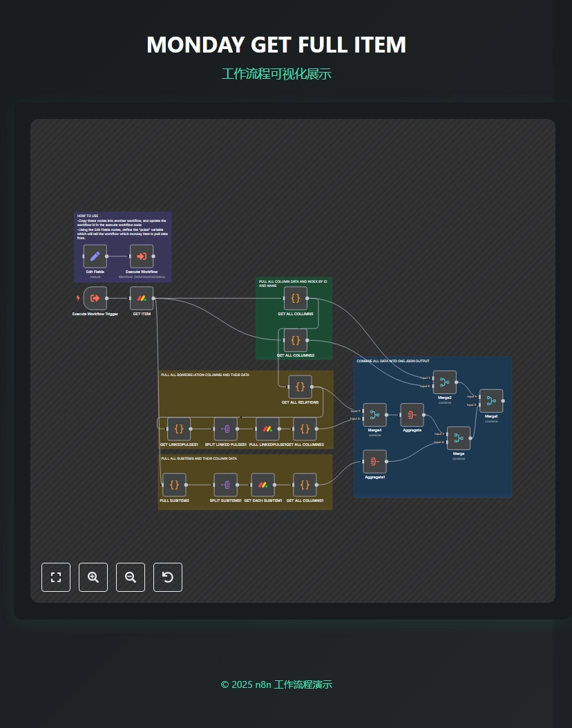The width and height of the screenshot is (572, 728).
Task: Click the Execute Workflow Trigger node
Action: 95,299
